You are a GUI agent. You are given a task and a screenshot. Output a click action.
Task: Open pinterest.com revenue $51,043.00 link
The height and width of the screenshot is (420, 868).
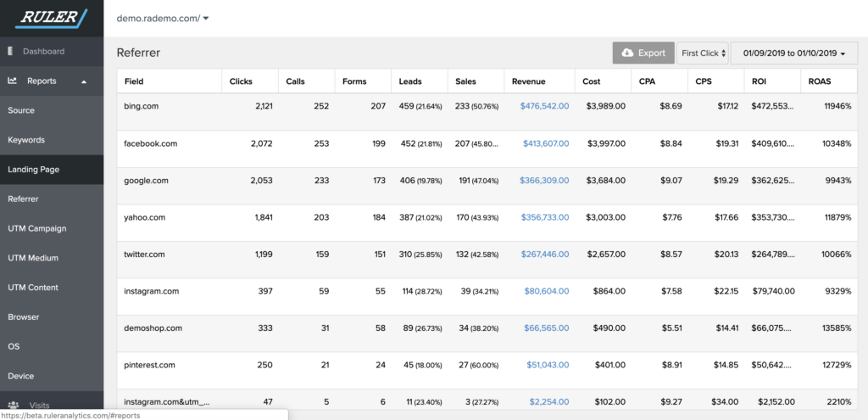(548, 365)
